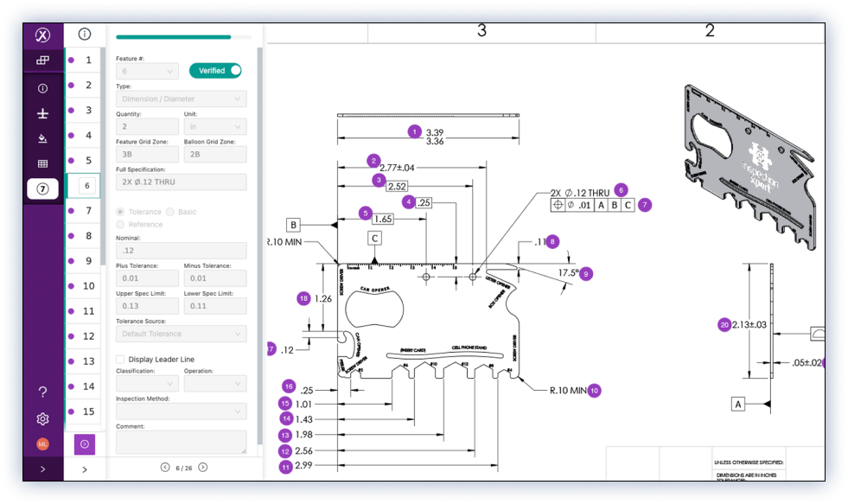The image size is (848, 504).
Task: Select the paint bucket fill icon
Action: pyautogui.click(x=42, y=138)
